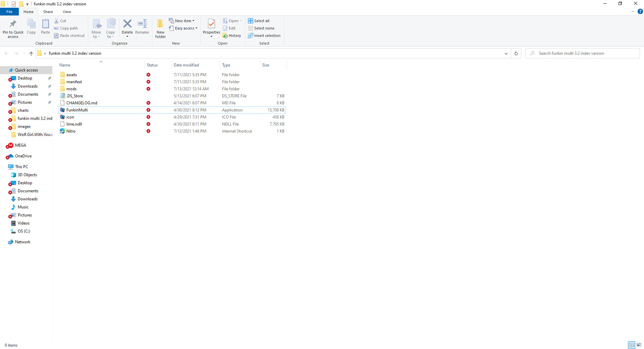Click the History icon
This screenshot has height=349, width=644.
tap(232, 36)
